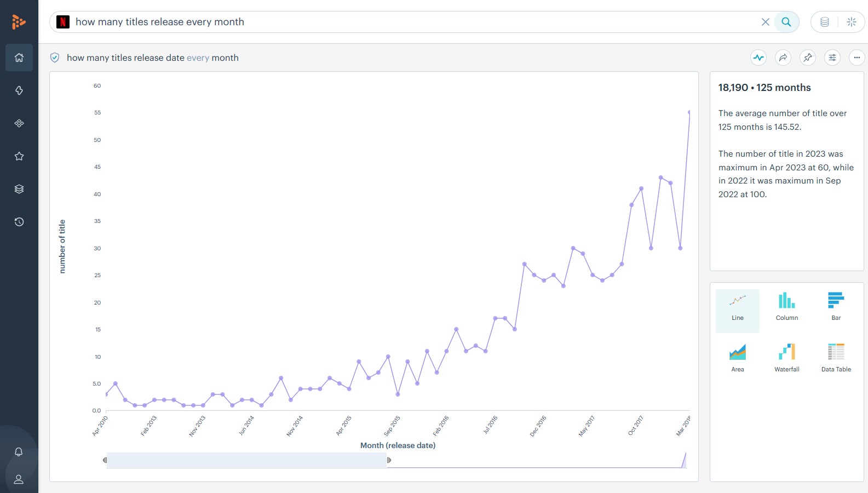Screen dimensions: 868x493
Task: Open the diamond grid sidebar item
Action: (x=19, y=123)
